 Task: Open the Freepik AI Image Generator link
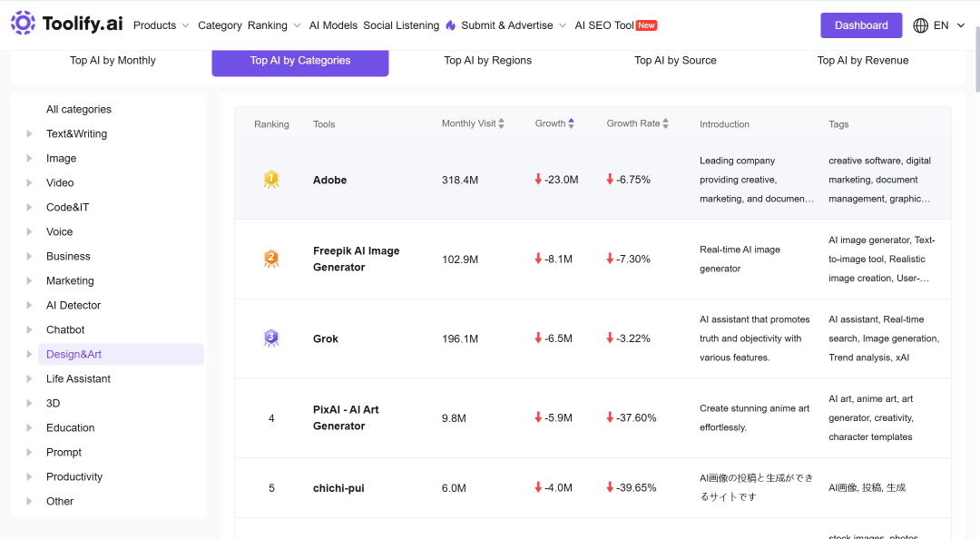click(x=357, y=259)
